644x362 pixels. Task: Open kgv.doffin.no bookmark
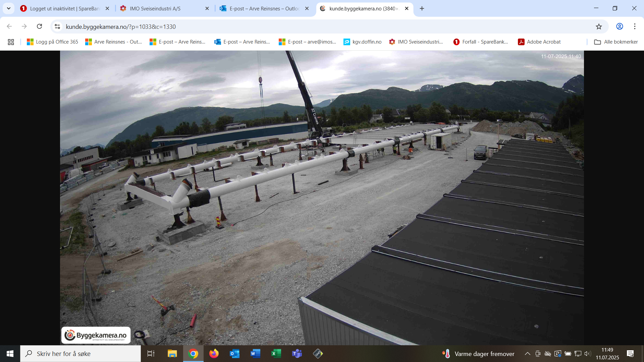click(x=363, y=42)
